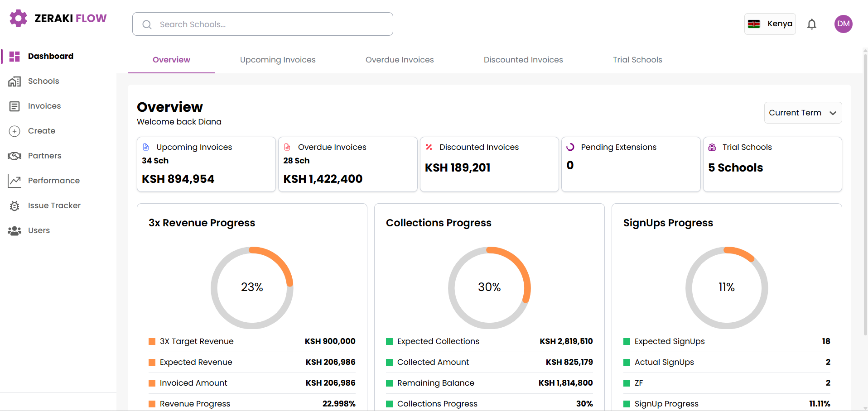
Task: Open the Dashboard grid icon
Action: click(x=14, y=56)
